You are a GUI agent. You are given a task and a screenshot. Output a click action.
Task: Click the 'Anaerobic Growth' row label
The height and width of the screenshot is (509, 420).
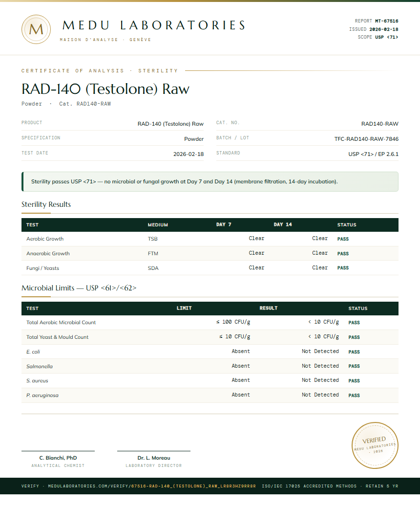coord(48,253)
